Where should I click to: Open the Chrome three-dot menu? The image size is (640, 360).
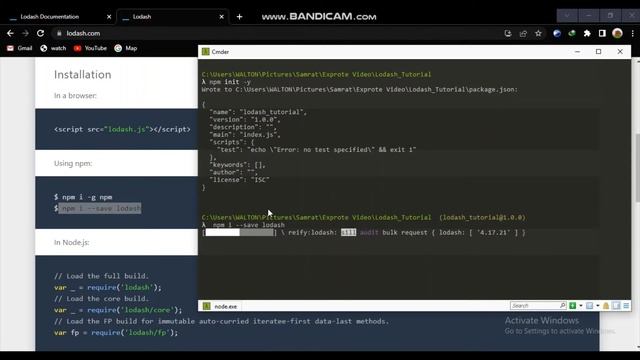coord(632,33)
